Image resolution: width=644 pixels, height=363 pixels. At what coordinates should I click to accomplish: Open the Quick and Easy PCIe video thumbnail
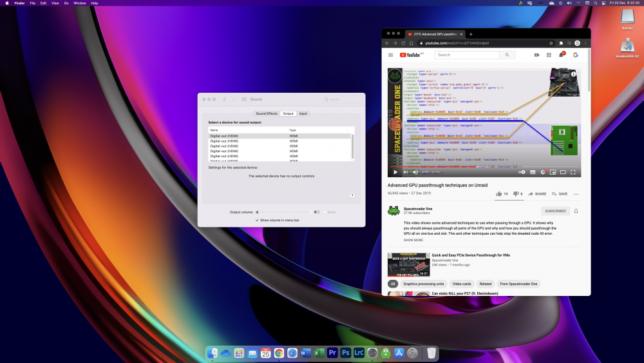click(409, 265)
